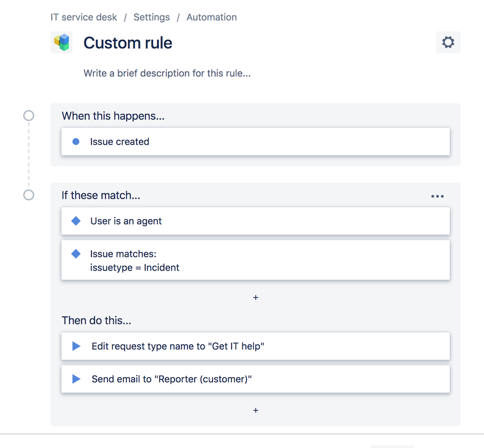Click the top timeline circle node
The image size is (484, 448).
click(x=28, y=115)
